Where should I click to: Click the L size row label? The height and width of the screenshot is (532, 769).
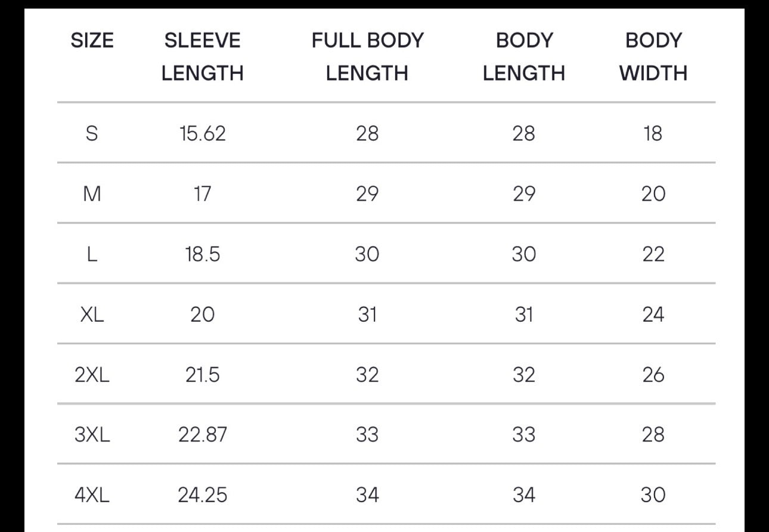tap(92, 254)
